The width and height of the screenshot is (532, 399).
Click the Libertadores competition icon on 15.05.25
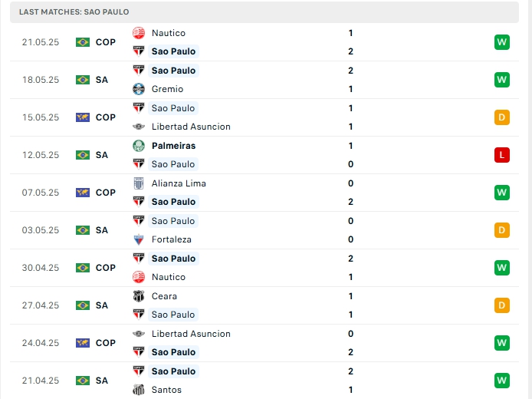[83, 117]
